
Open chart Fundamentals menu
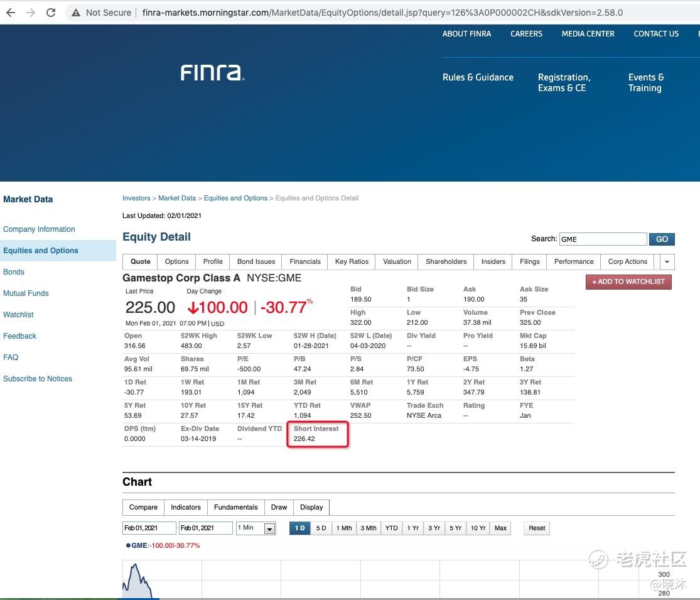235,508
